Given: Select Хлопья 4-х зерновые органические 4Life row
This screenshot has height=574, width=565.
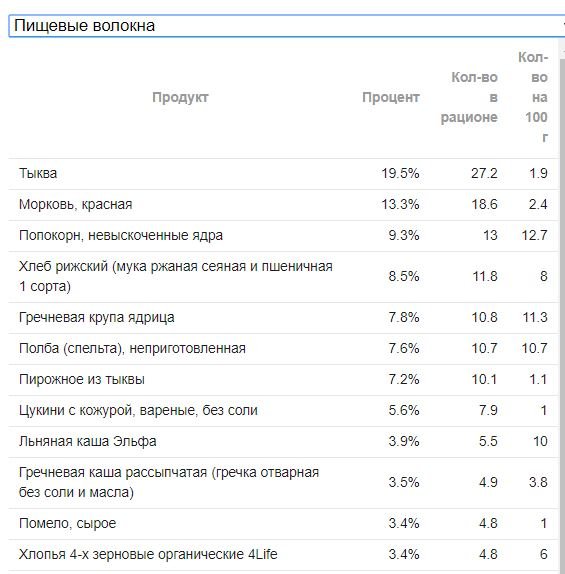Looking at the screenshot, I should point(283,555).
